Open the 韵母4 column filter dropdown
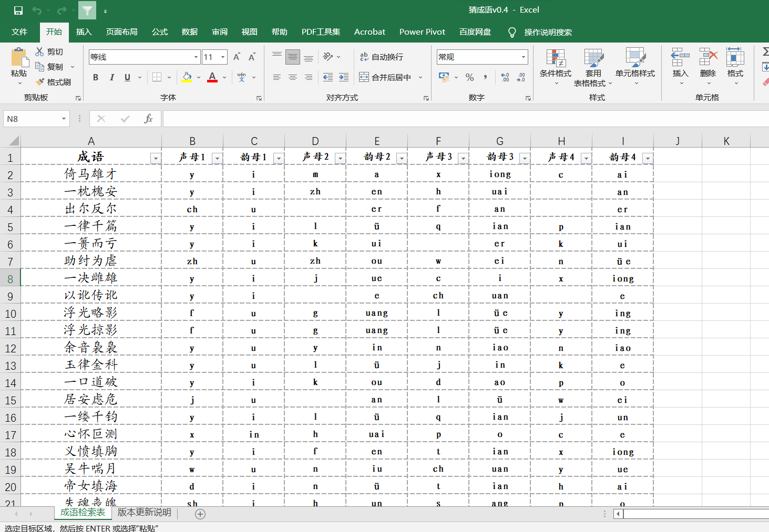 (648, 159)
